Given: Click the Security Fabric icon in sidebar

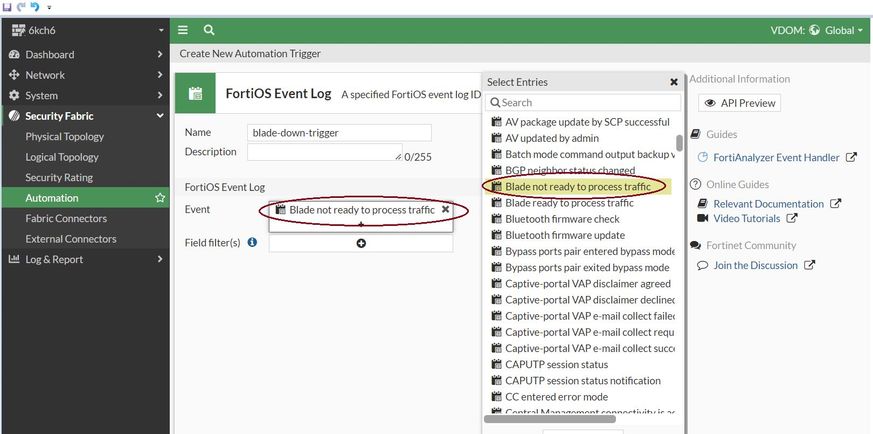Looking at the screenshot, I should [14, 116].
